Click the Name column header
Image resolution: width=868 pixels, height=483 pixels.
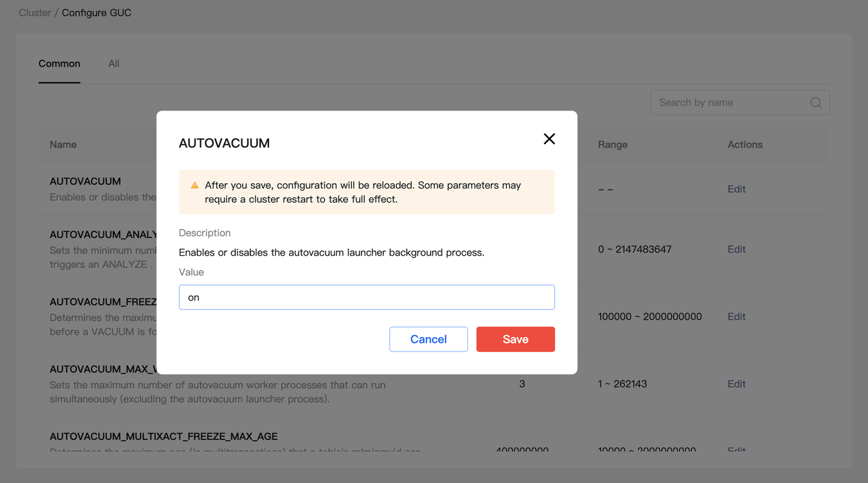63,144
